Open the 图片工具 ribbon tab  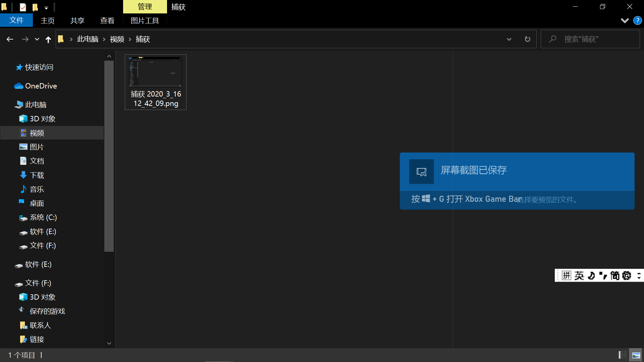click(145, 20)
